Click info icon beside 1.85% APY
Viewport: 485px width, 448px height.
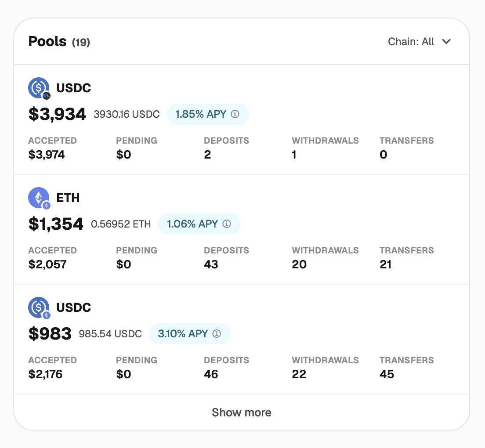(235, 114)
